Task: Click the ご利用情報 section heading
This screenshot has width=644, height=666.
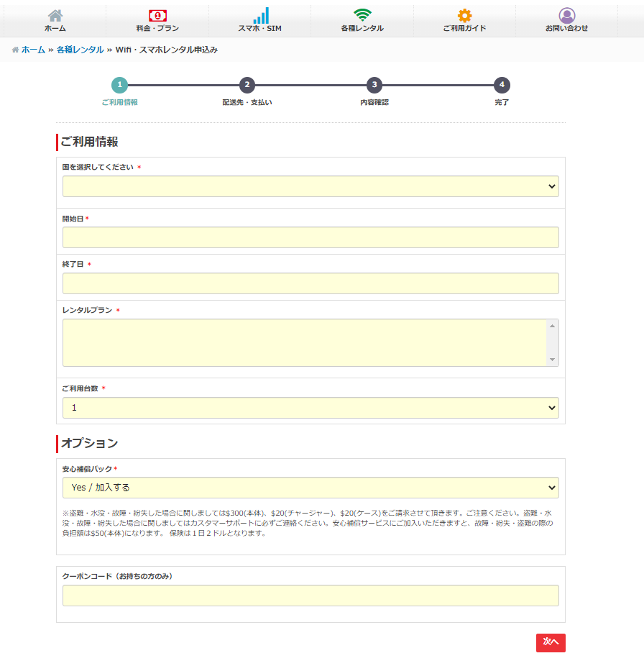Action: point(89,142)
